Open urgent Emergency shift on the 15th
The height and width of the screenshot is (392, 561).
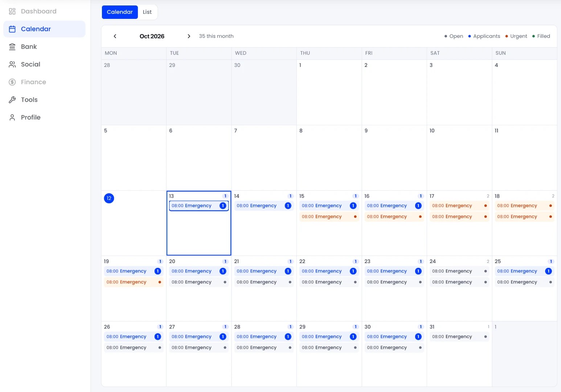(x=329, y=217)
